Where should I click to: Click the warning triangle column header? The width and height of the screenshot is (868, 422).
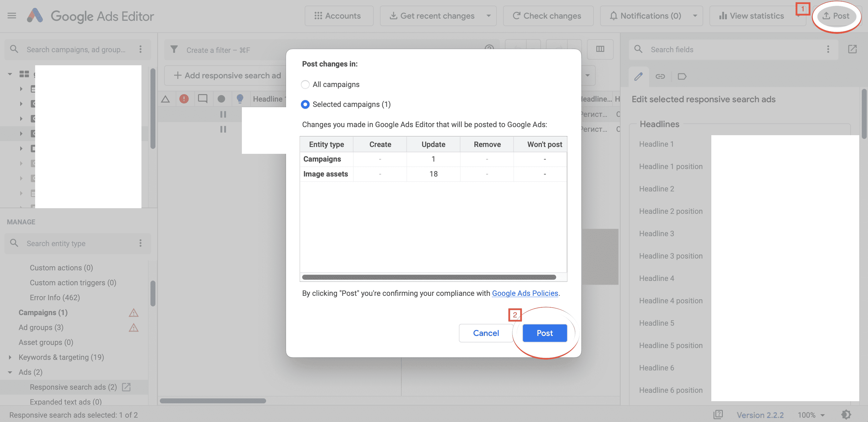[165, 99]
